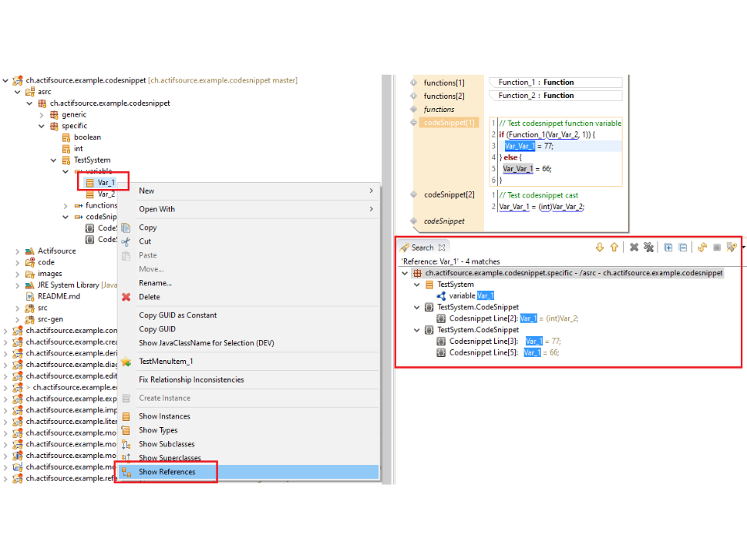This screenshot has height=560, width=747.
Task: Expand the generic package node
Action: coord(42,114)
